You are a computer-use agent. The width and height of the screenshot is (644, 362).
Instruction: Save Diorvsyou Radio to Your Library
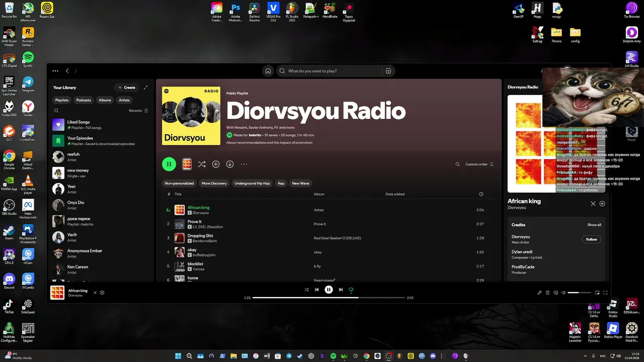[216, 164]
